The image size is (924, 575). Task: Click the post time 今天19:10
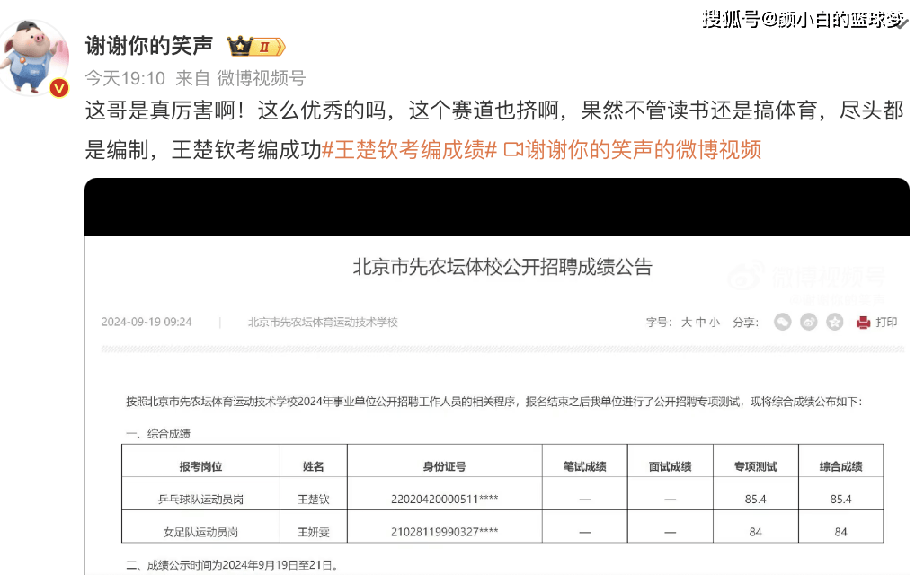(x=125, y=78)
